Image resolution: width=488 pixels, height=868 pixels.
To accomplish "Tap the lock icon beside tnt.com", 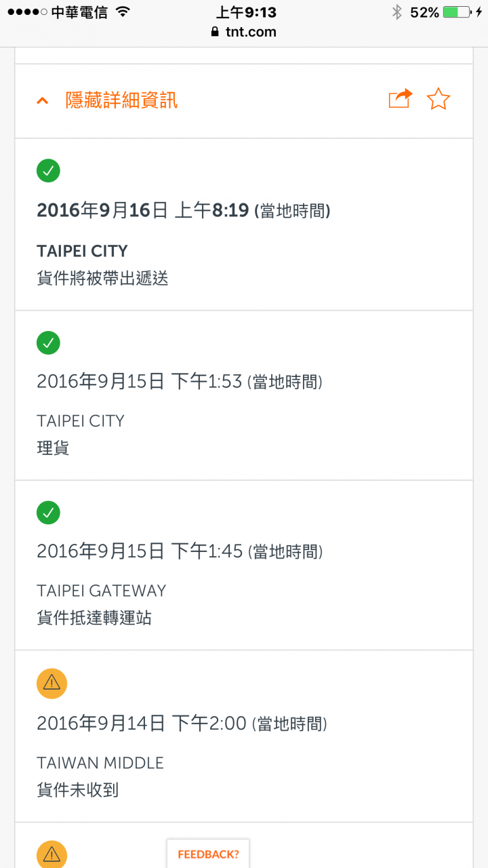I will coord(216,32).
